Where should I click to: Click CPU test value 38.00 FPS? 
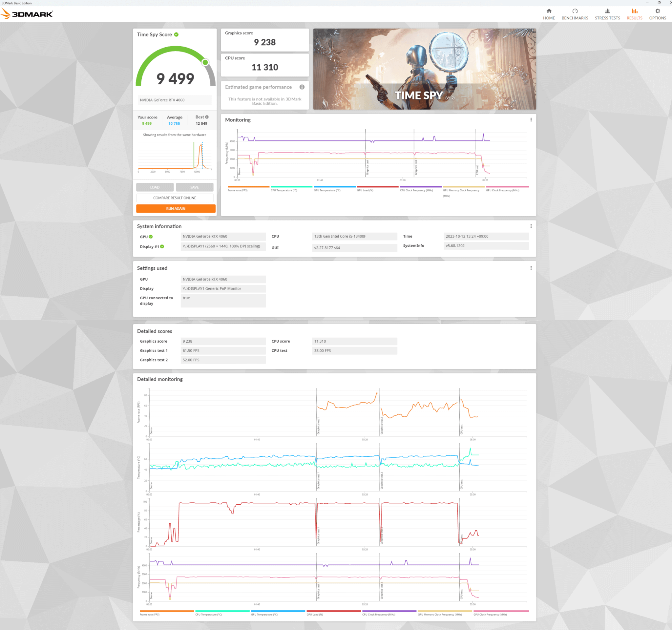tap(354, 350)
